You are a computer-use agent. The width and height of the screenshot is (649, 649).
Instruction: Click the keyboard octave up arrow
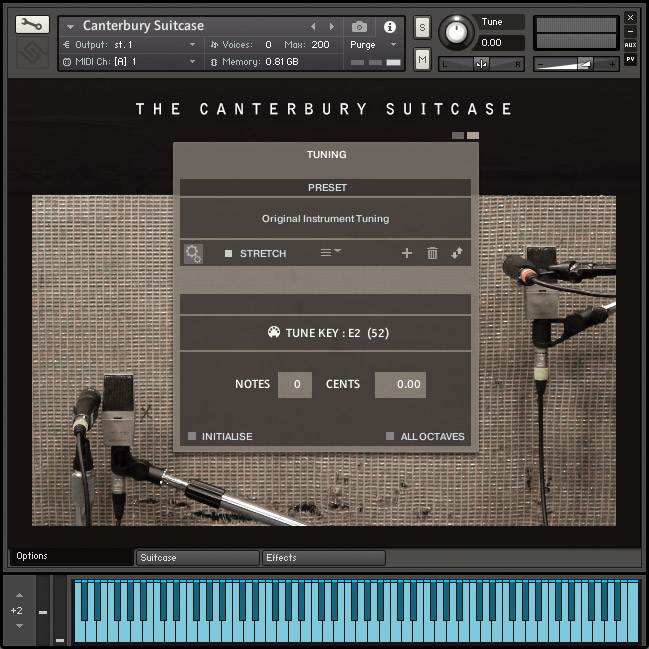point(19,595)
